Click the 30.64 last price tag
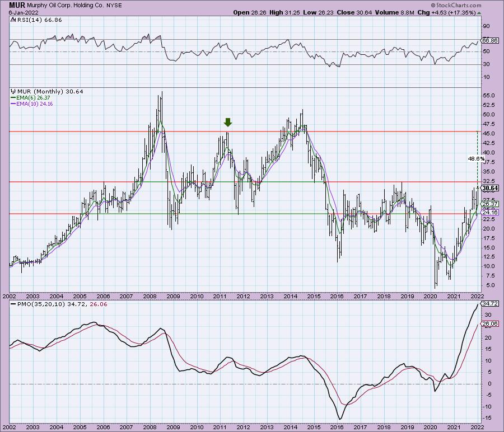Image resolution: width=504 pixels, height=432 pixels. click(491, 188)
